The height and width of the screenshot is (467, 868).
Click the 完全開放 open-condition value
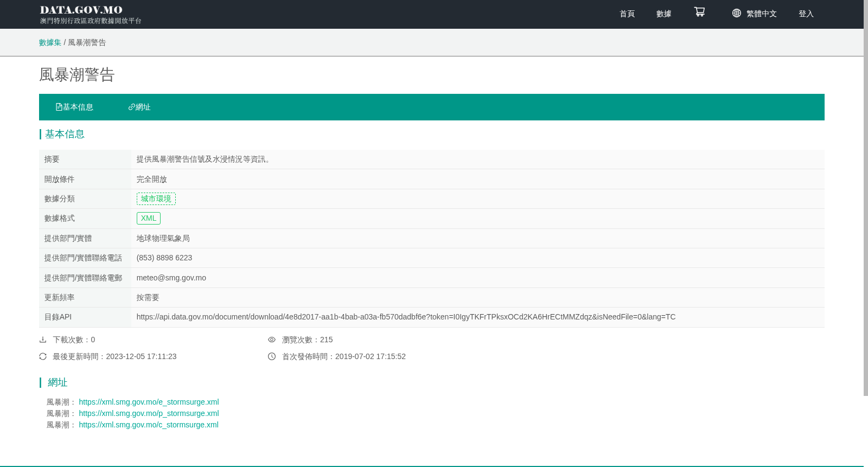tap(152, 179)
